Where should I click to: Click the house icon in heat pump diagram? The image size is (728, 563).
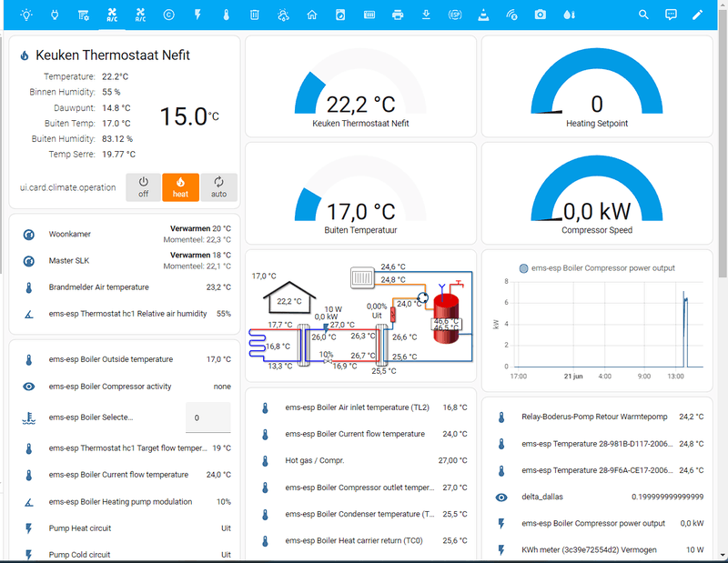click(x=289, y=297)
